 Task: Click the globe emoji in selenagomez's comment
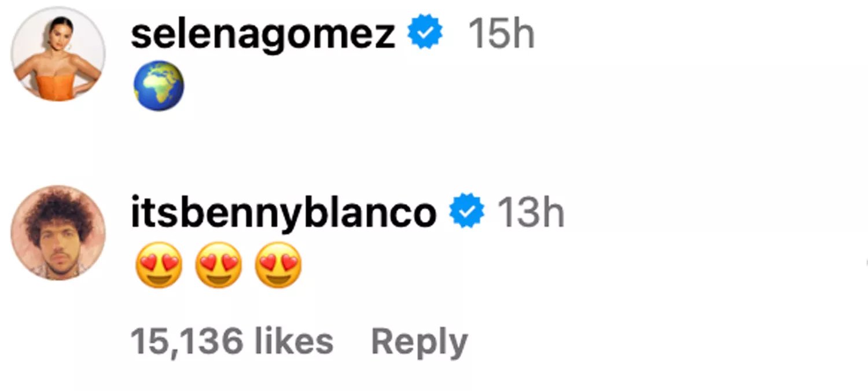pos(159,86)
